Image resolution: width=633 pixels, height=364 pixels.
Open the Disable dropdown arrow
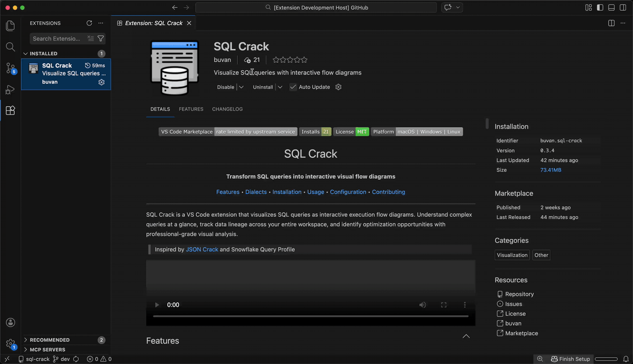tap(241, 87)
